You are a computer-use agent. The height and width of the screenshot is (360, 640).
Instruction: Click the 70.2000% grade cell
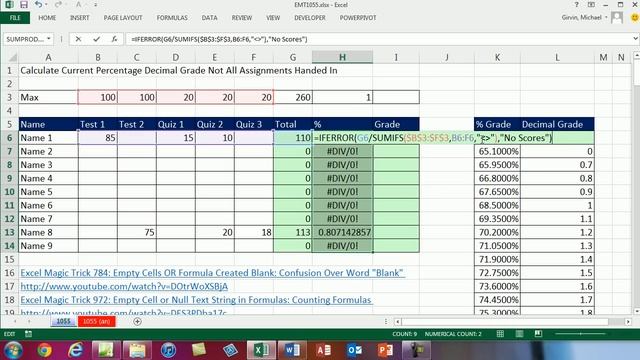coord(498,232)
